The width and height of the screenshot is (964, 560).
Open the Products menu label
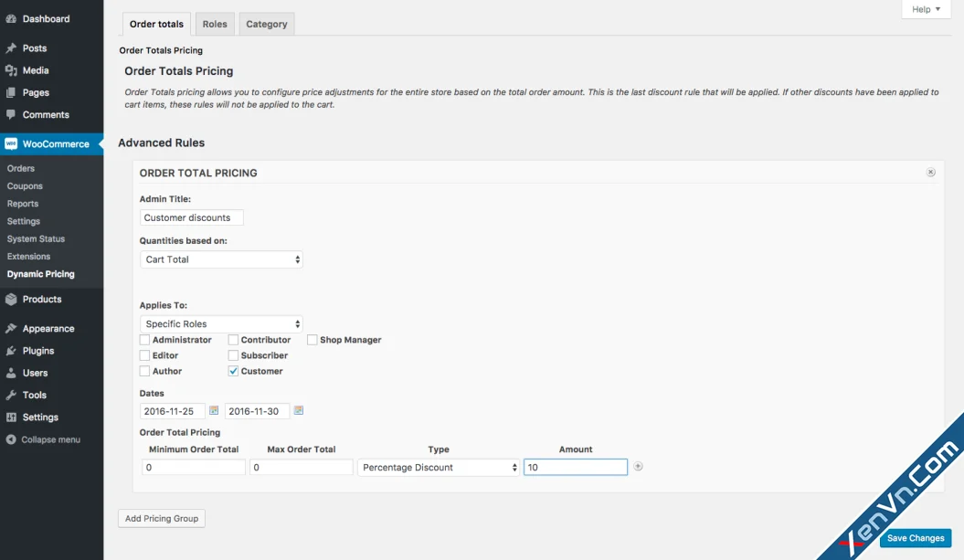[x=42, y=300]
